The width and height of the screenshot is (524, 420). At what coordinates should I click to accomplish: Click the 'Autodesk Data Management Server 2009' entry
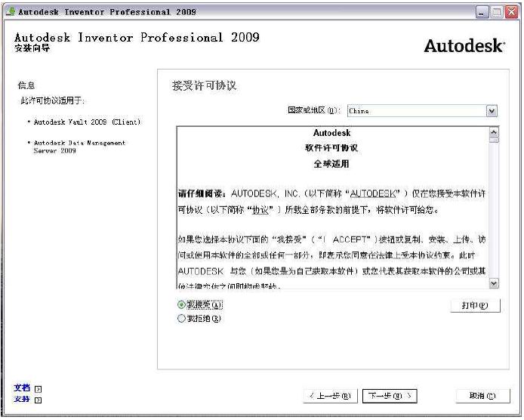click(79, 147)
